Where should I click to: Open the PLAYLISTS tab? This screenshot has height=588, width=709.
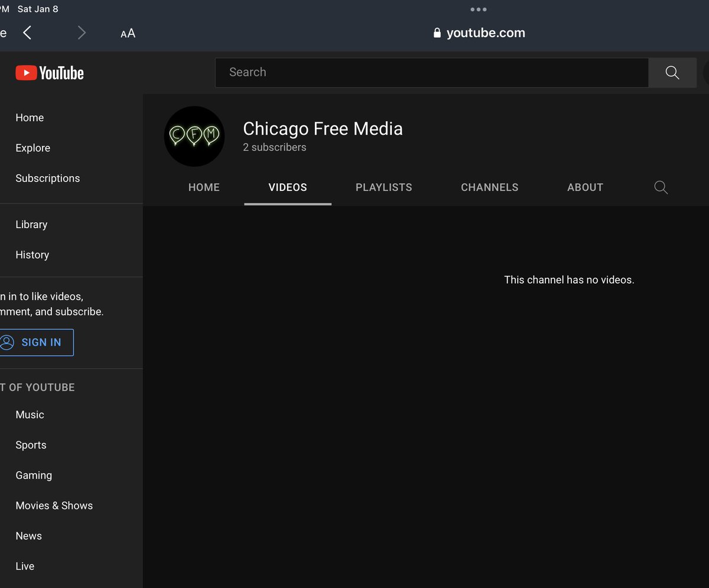point(384,187)
